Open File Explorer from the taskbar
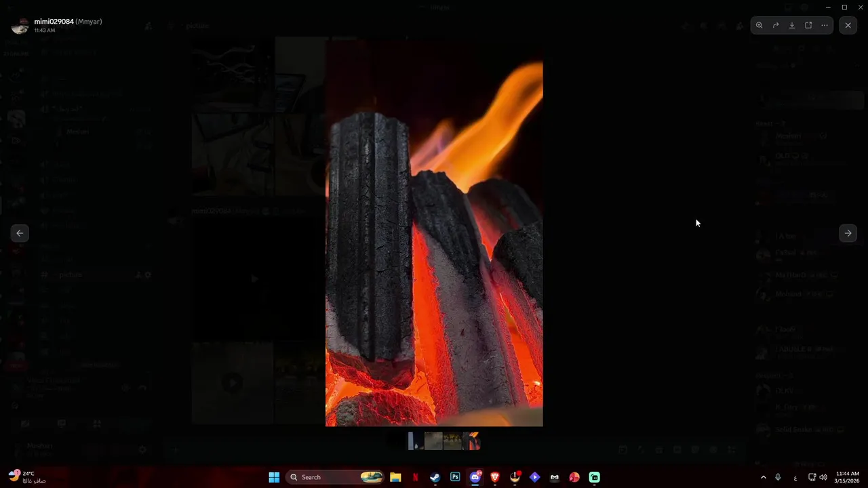Screen dimensions: 868x488 pyautogui.click(x=395, y=477)
